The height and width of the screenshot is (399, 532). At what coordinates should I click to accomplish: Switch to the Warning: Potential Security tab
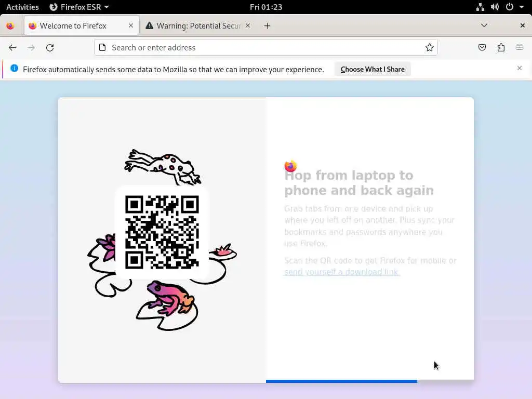pyautogui.click(x=198, y=25)
